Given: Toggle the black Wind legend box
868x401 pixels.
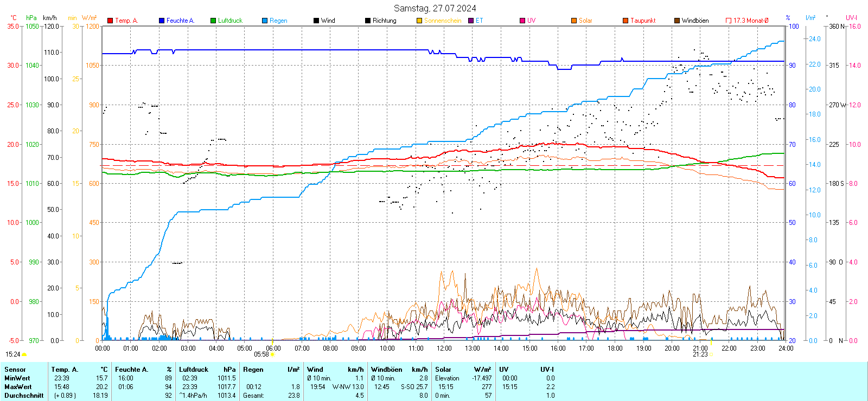Looking at the screenshot, I should point(316,21).
